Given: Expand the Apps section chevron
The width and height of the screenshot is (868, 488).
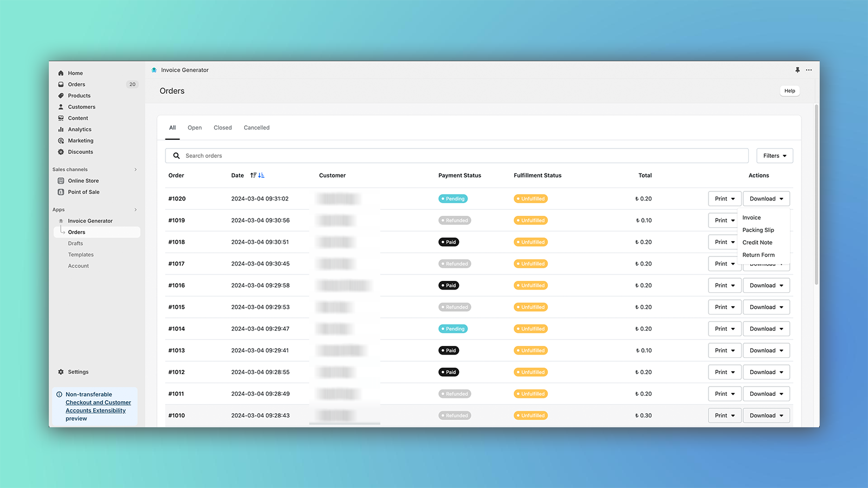Looking at the screenshot, I should pos(136,210).
